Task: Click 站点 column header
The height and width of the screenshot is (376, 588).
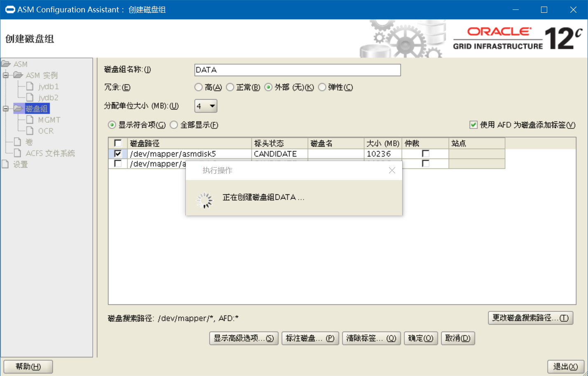Action: (x=477, y=143)
